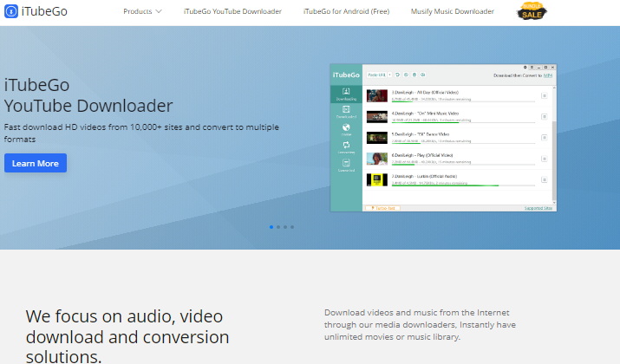Click "Download videos and music from the Internet" paragraph
The width and height of the screenshot is (620, 364).
(420, 324)
